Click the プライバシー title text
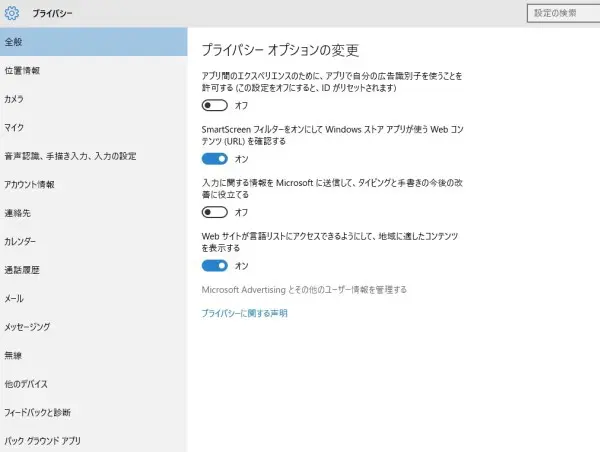This screenshot has width=600, height=452. click(52, 13)
